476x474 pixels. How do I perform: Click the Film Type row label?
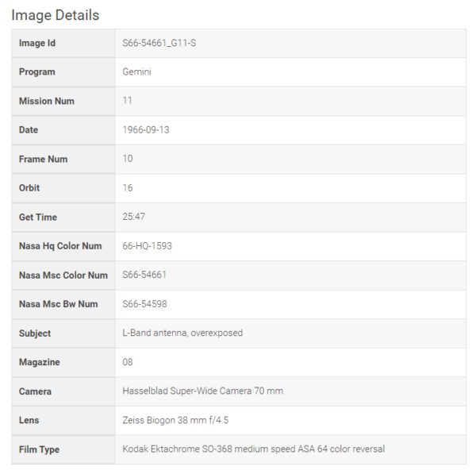point(39,449)
